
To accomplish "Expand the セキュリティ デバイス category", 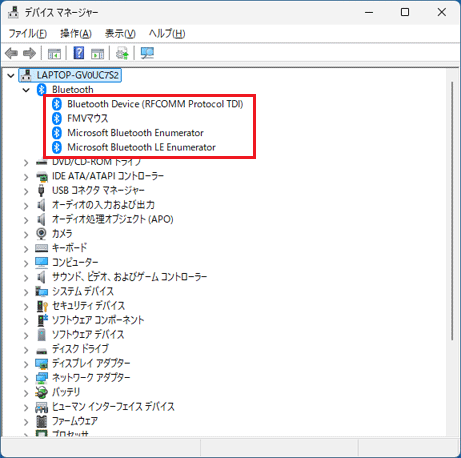I will pyautogui.click(x=26, y=306).
